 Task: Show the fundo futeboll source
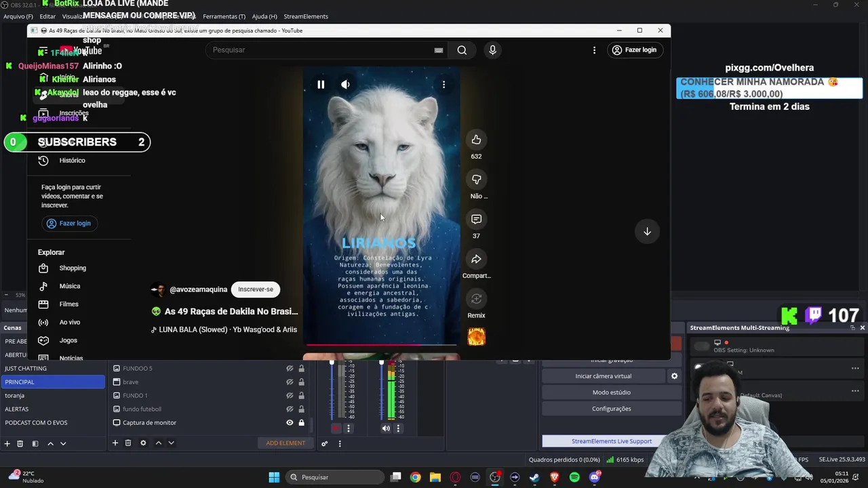290,409
